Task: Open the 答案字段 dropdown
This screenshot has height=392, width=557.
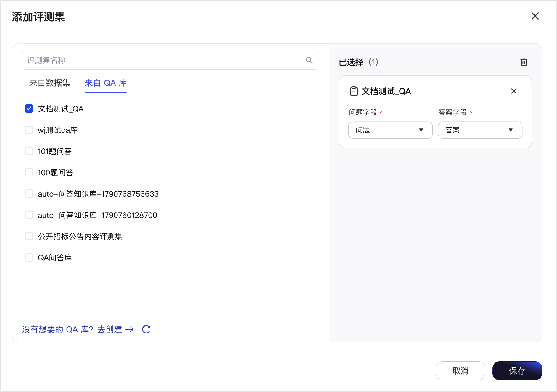Action: pyautogui.click(x=480, y=130)
